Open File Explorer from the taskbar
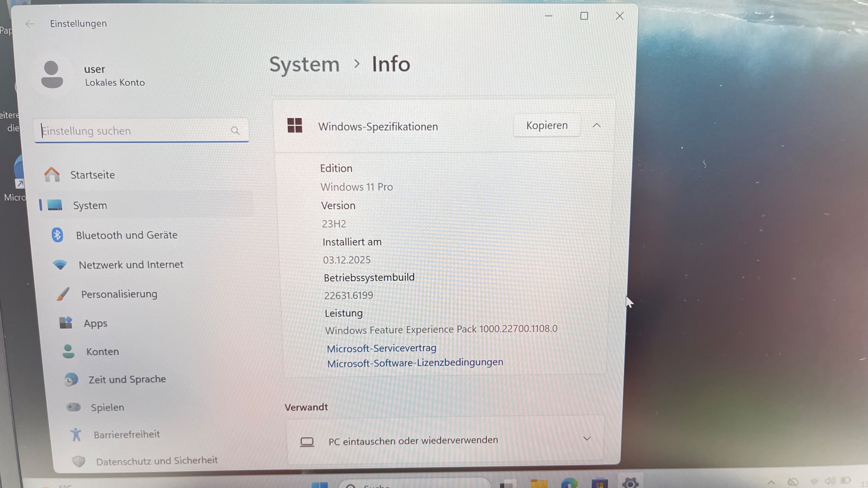The image size is (868, 488). 539,484
